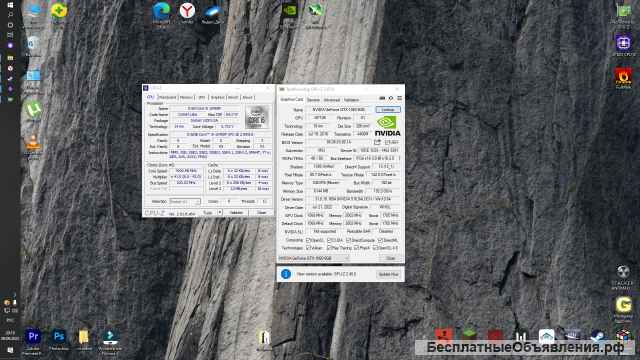640x360 pixels.
Task: Switch to the Memory tab in CPU-Z
Action: tap(186, 97)
